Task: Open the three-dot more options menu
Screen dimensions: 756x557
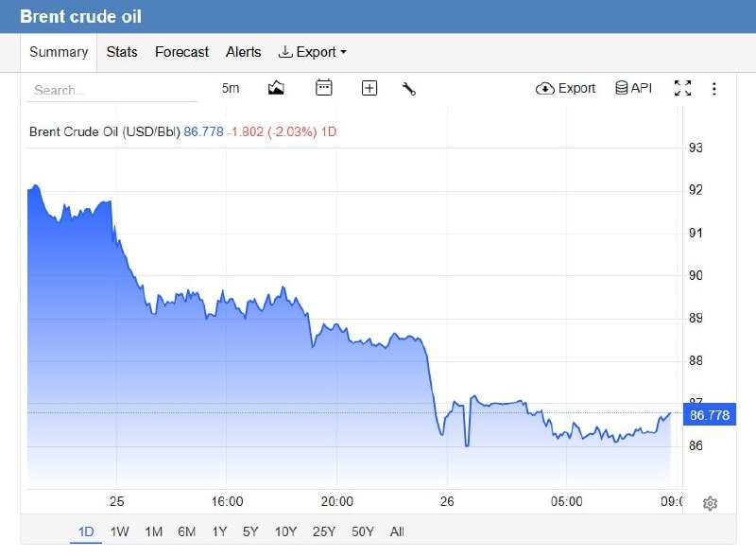Action: pyautogui.click(x=714, y=89)
